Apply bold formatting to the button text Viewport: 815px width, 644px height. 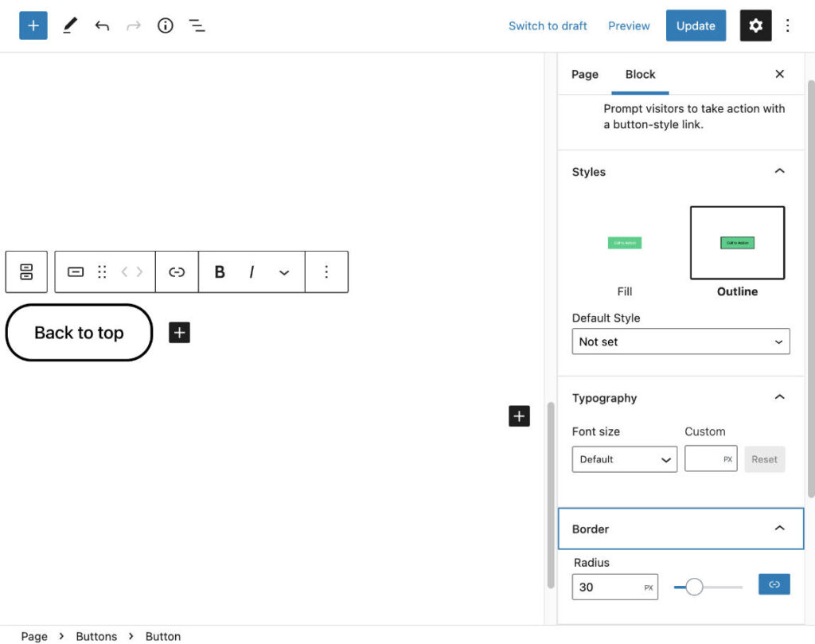(219, 271)
